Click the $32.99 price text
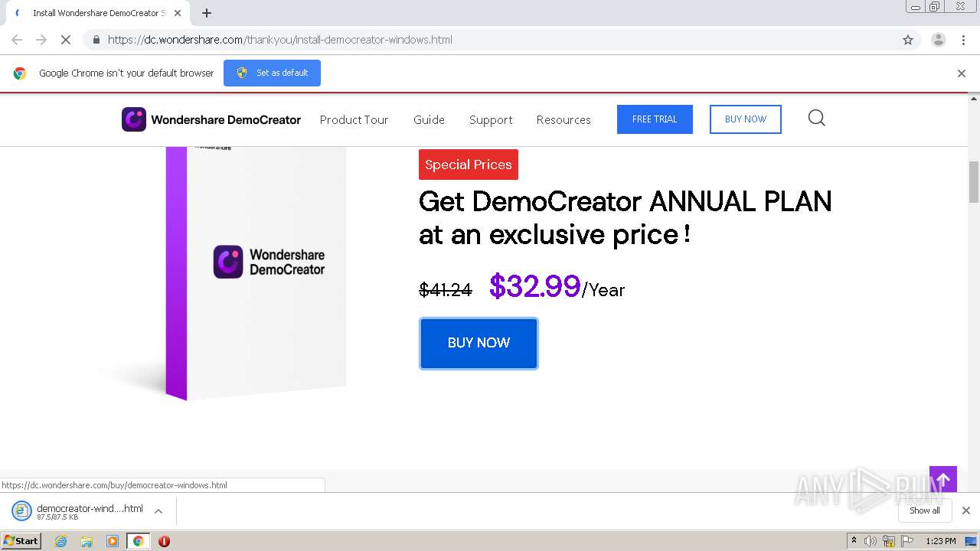980x551 pixels. click(534, 286)
